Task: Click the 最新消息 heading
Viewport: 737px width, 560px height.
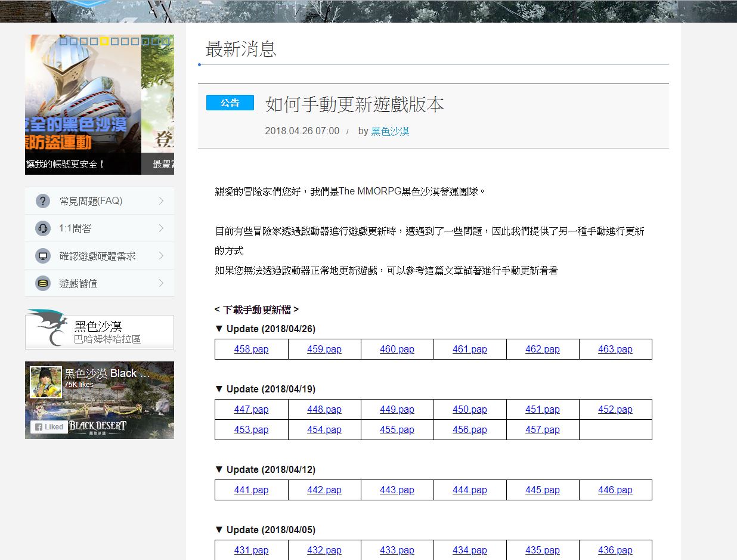Action: [x=241, y=49]
